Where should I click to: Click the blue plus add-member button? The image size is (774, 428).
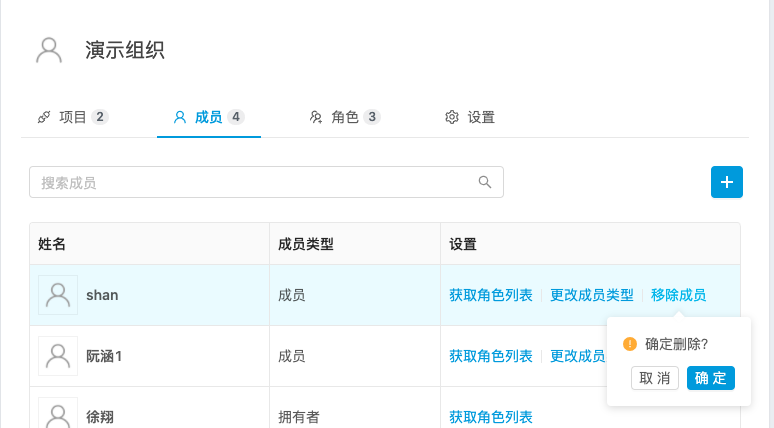(x=726, y=182)
